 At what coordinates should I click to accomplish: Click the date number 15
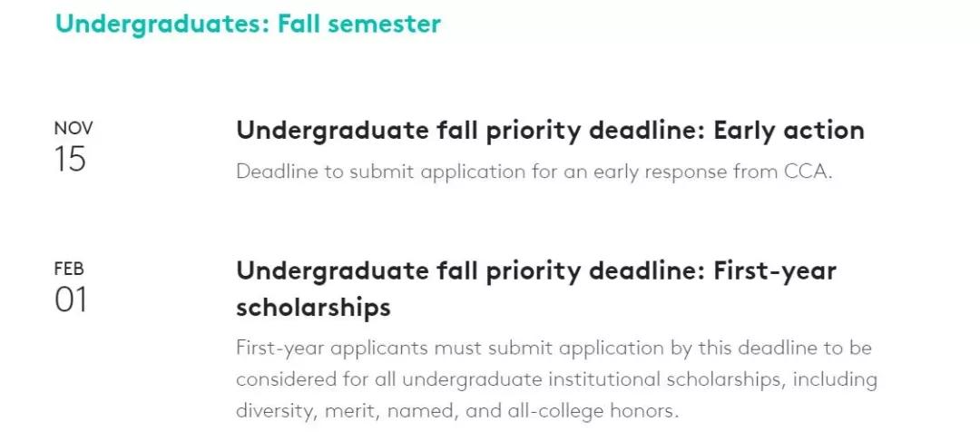click(x=69, y=159)
